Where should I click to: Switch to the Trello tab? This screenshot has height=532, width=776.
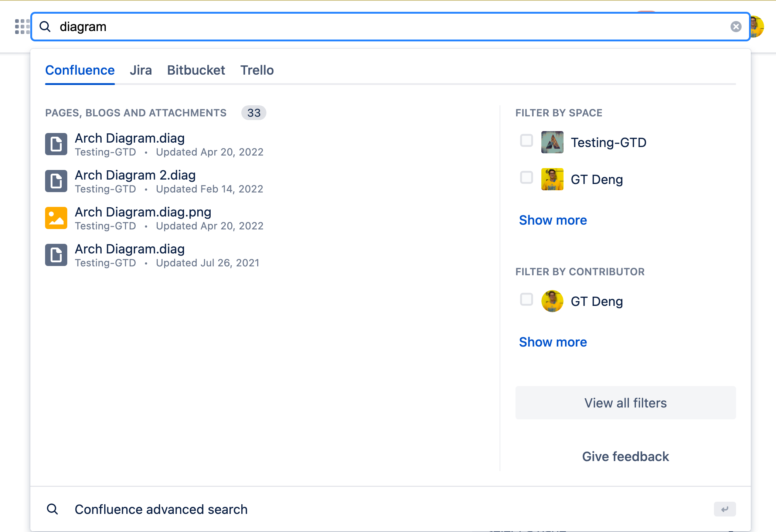coord(257,70)
